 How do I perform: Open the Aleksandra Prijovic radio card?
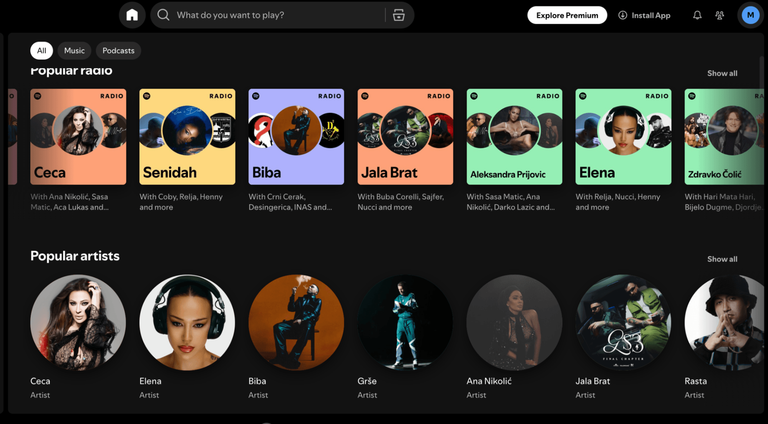click(x=514, y=137)
